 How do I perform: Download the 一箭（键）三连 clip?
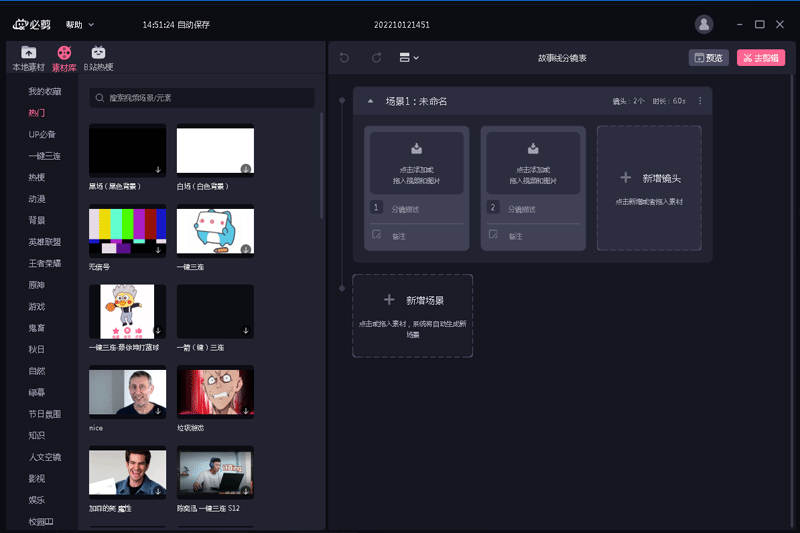[x=246, y=331]
